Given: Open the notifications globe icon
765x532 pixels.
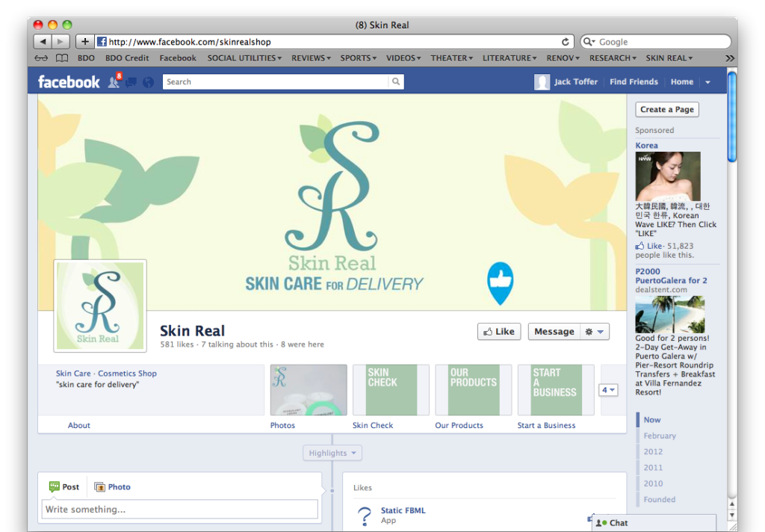Looking at the screenshot, I should (149, 82).
